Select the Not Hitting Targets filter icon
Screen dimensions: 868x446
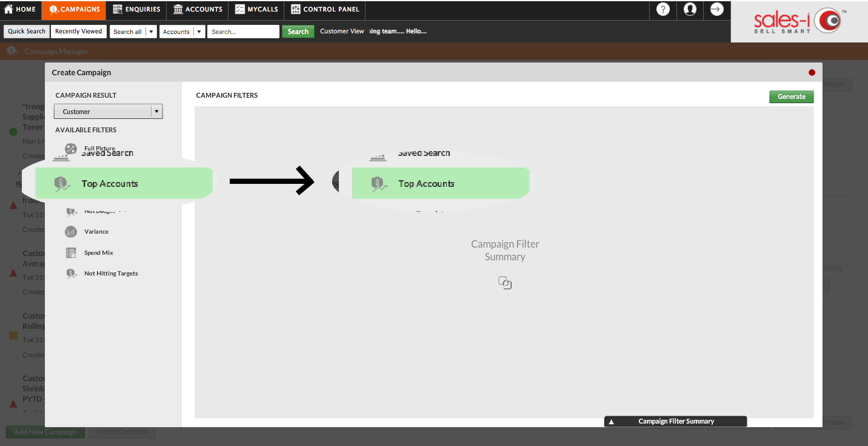(71, 274)
